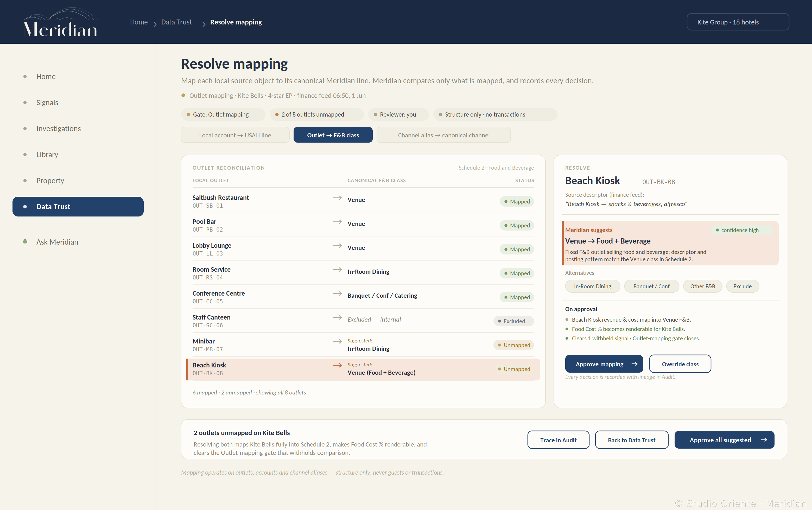This screenshot has width=812, height=510.
Task: Select the Saltbush Restaurant outlet row
Action: click(363, 201)
